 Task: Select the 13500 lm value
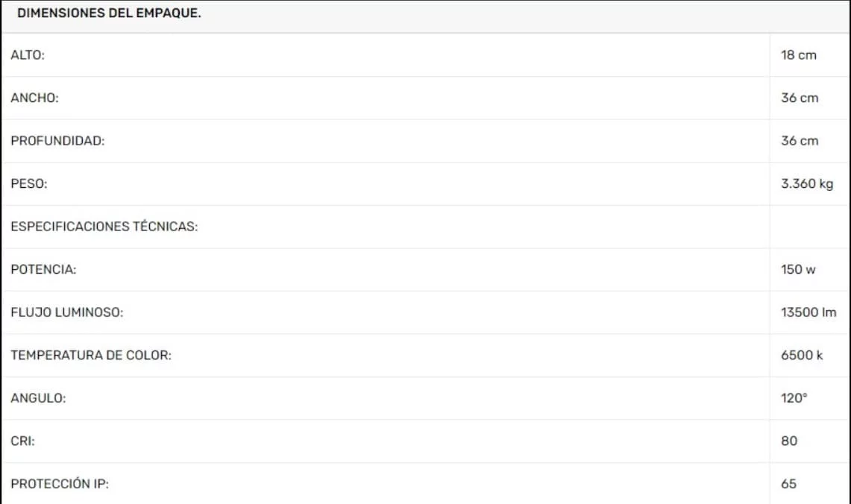pyautogui.click(x=808, y=312)
